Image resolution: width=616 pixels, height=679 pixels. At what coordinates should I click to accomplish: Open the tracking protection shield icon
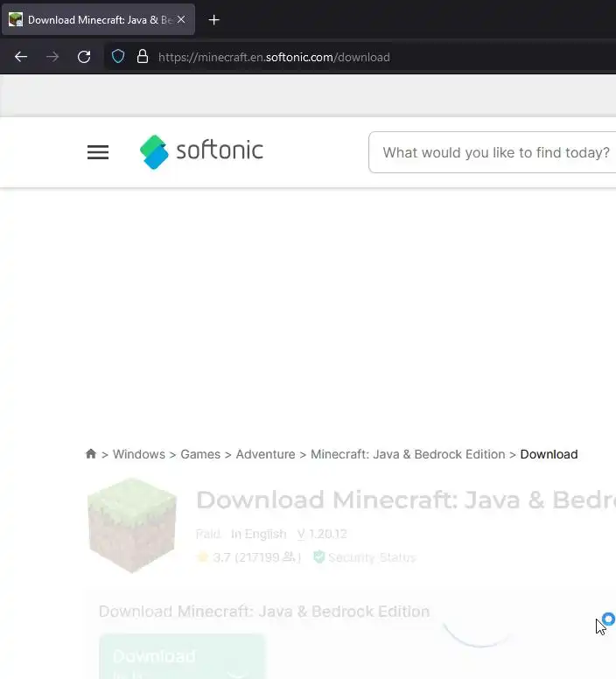[x=118, y=57]
